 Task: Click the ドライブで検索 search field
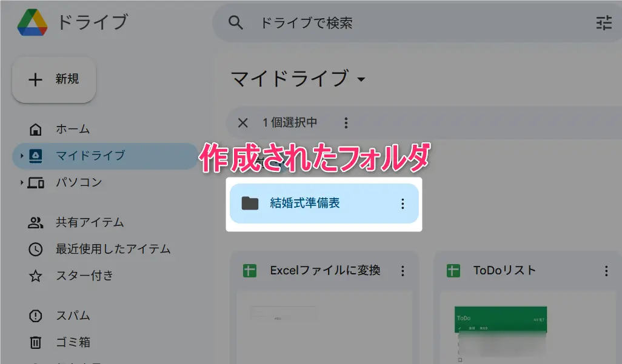[x=412, y=24]
